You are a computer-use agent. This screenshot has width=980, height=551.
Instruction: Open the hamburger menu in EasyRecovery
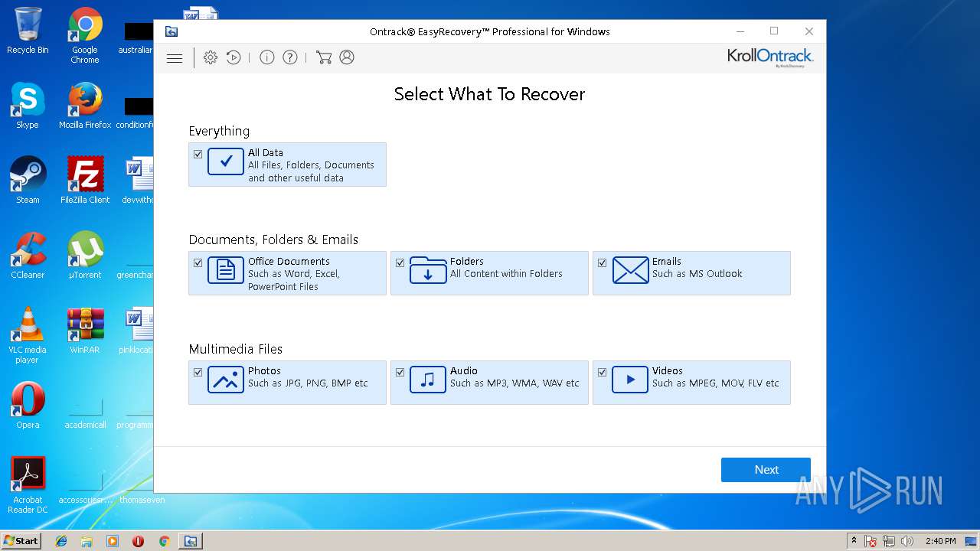(175, 57)
